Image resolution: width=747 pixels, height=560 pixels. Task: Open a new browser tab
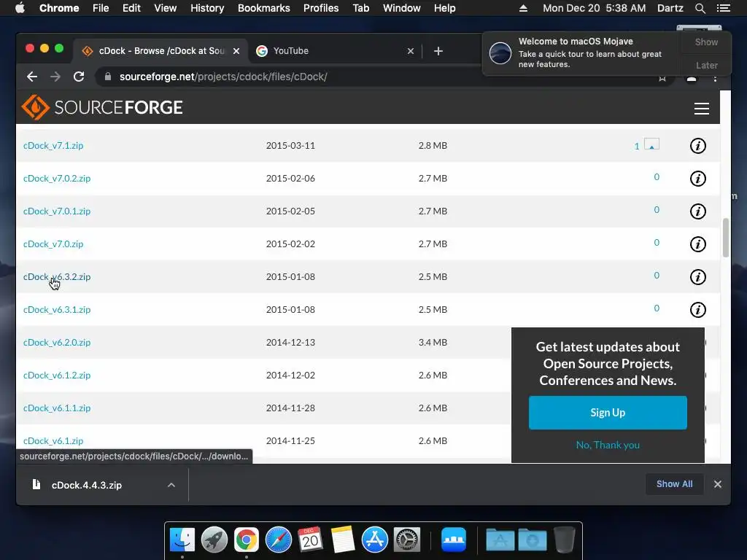pyautogui.click(x=438, y=51)
